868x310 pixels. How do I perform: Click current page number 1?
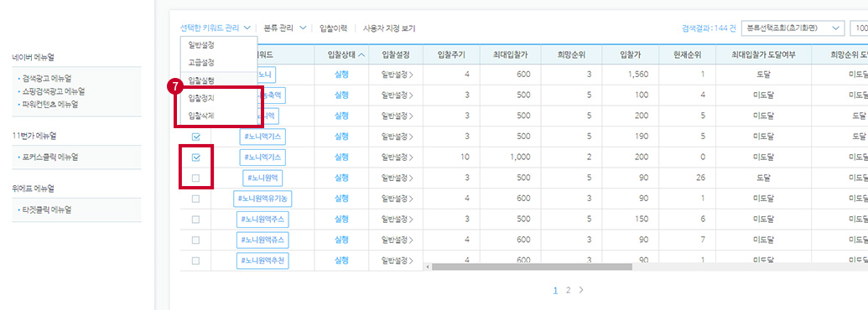[x=556, y=290]
